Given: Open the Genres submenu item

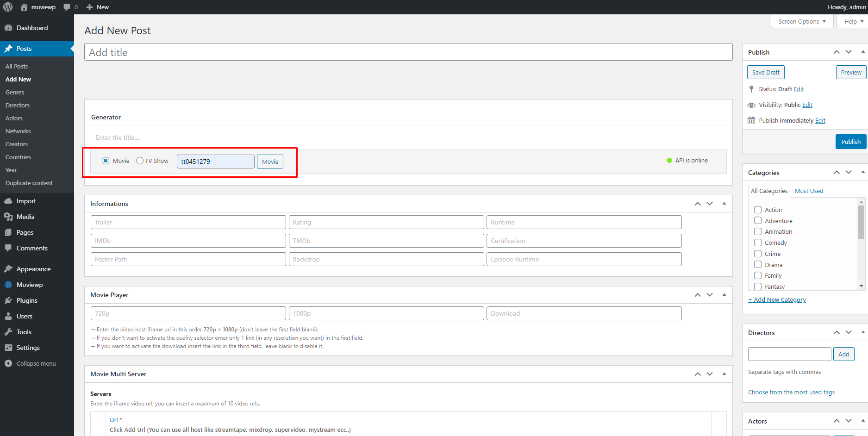Looking at the screenshot, I should pyautogui.click(x=15, y=92).
